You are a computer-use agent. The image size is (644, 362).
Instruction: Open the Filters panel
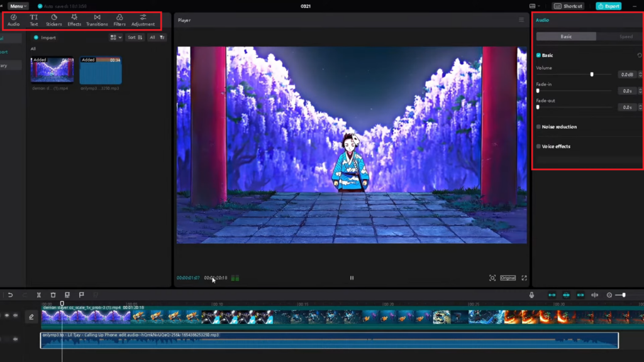pyautogui.click(x=121, y=20)
